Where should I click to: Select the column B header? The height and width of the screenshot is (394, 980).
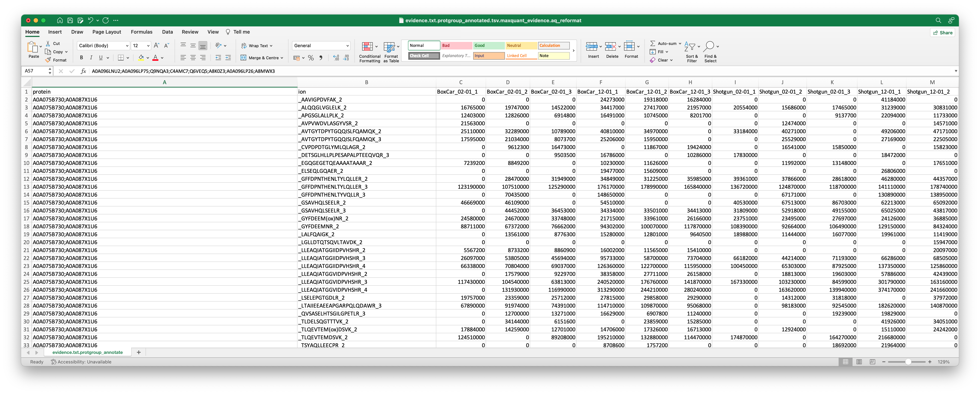point(366,82)
